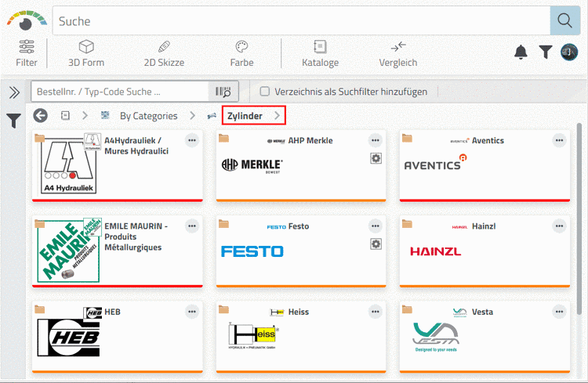Choose the Farbe color search

click(242, 53)
